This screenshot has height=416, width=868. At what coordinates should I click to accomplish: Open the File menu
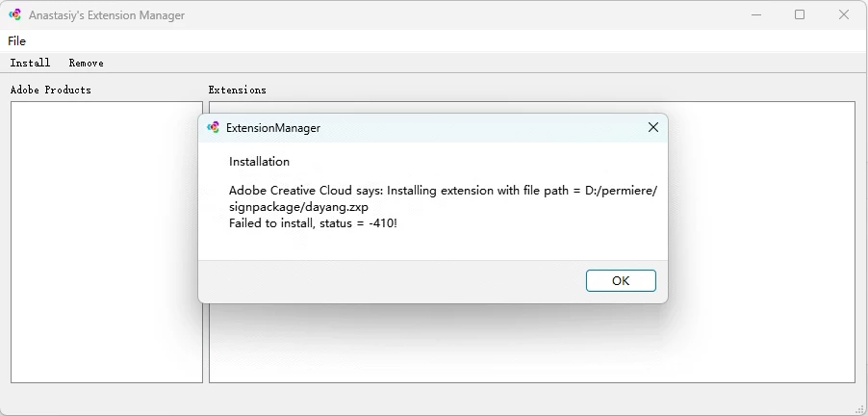pos(17,40)
